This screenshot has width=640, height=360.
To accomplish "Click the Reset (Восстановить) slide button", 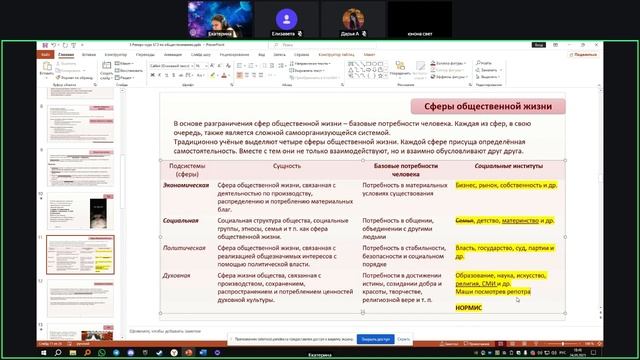I will tap(129, 70).
